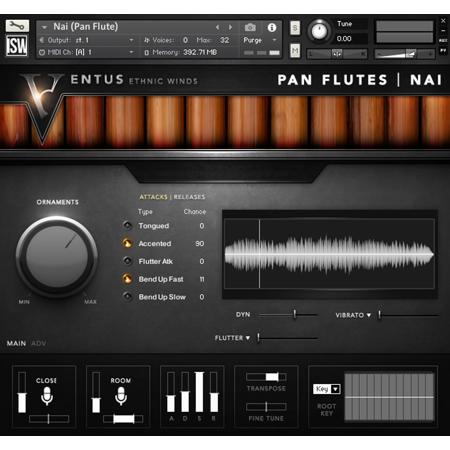Enable the Bend Up Slow toggle
Image resolution: width=450 pixels, height=450 pixels.
[x=127, y=296]
